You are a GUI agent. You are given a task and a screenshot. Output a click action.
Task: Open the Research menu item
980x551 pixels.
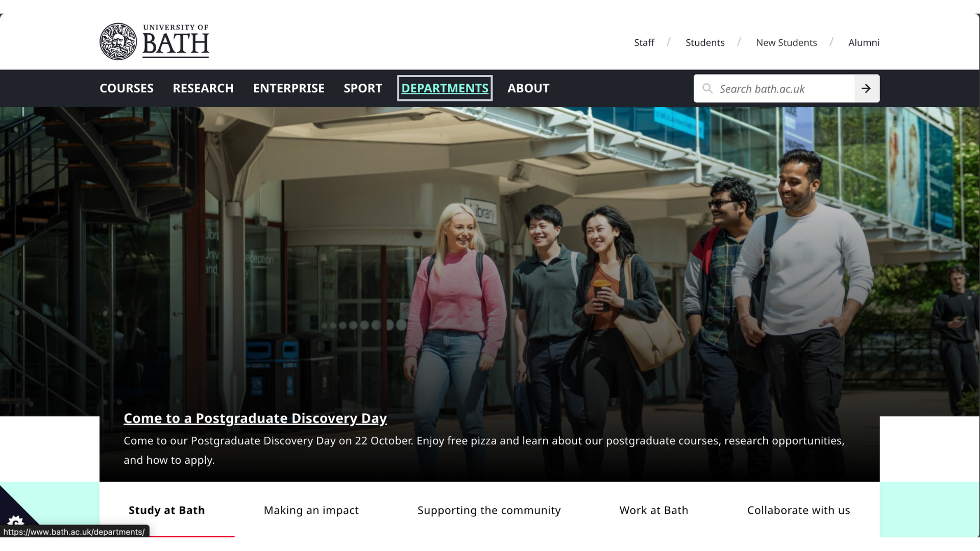tap(203, 88)
